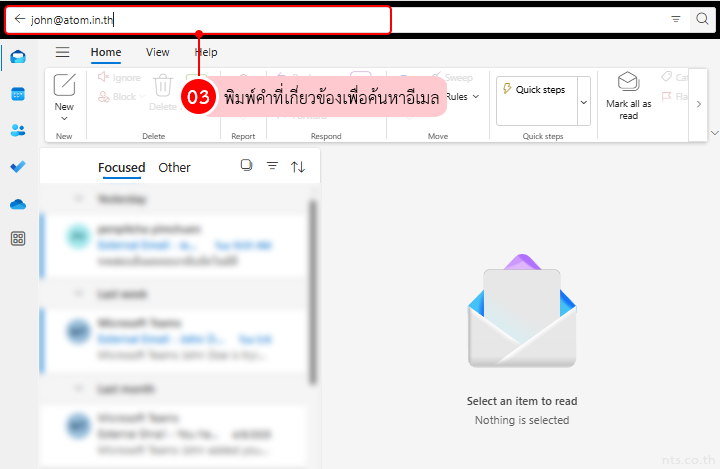Click Mark all as read
Screen dimensions: 720x469
click(629, 96)
